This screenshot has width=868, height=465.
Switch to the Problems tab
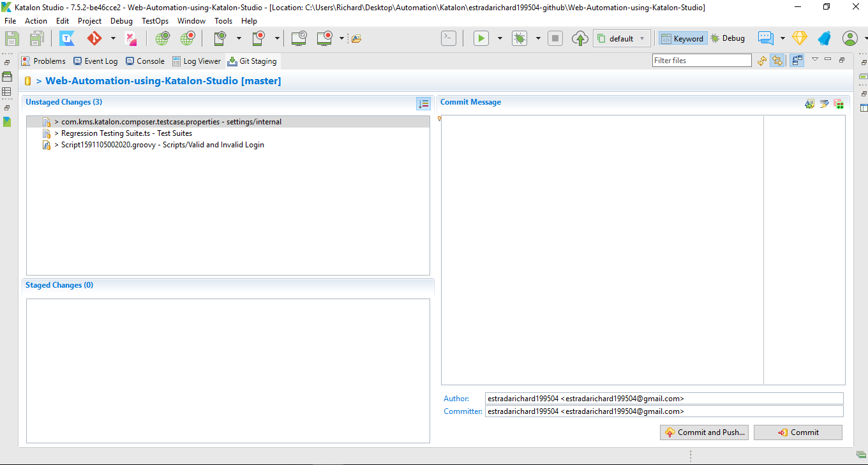(x=43, y=61)
